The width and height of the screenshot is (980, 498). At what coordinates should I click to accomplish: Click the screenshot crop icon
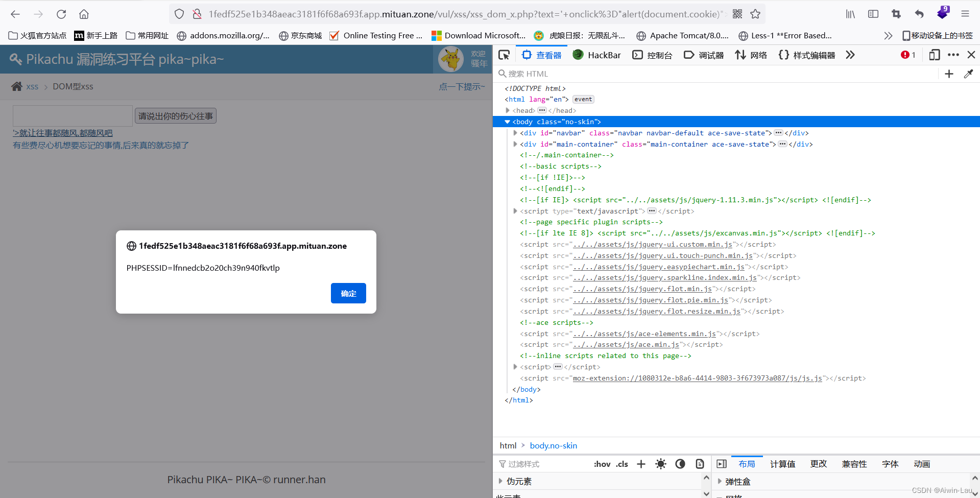pos(896,14)
